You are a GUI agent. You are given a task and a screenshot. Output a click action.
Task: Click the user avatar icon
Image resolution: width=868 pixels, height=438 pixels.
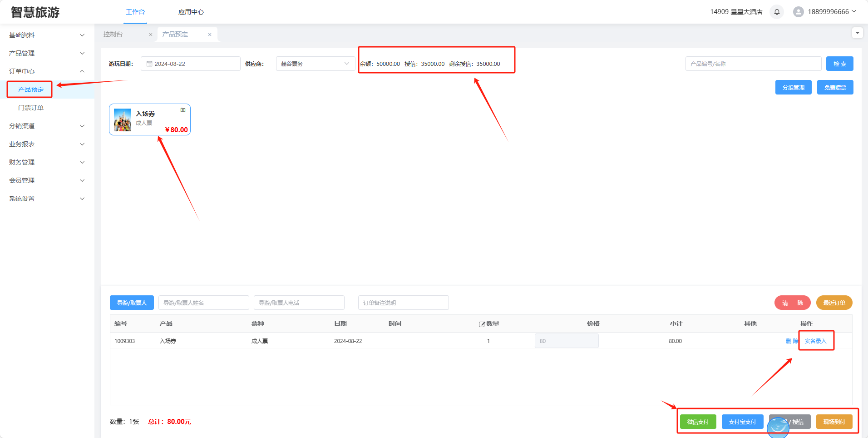798,12
